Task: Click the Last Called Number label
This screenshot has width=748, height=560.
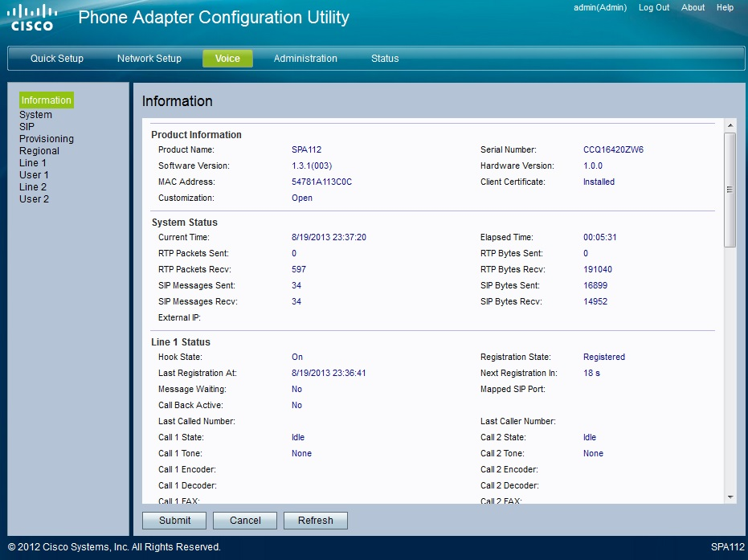Action: [x=197, y=421]
